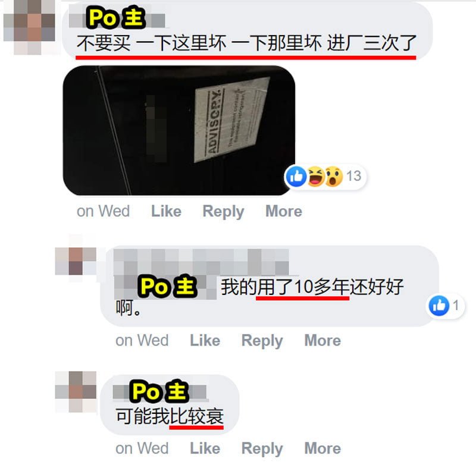Screen dimensions: 476x462
Task: Like the 可能我比较衰 comment
Action: (205, 448)
